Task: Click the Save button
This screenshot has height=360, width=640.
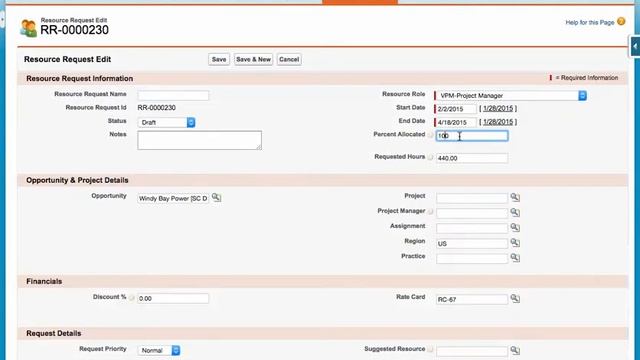Action: pos(219,59)
